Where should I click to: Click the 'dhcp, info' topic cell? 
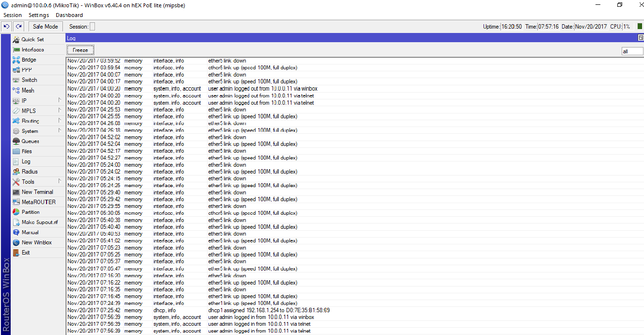pos(164,310)
